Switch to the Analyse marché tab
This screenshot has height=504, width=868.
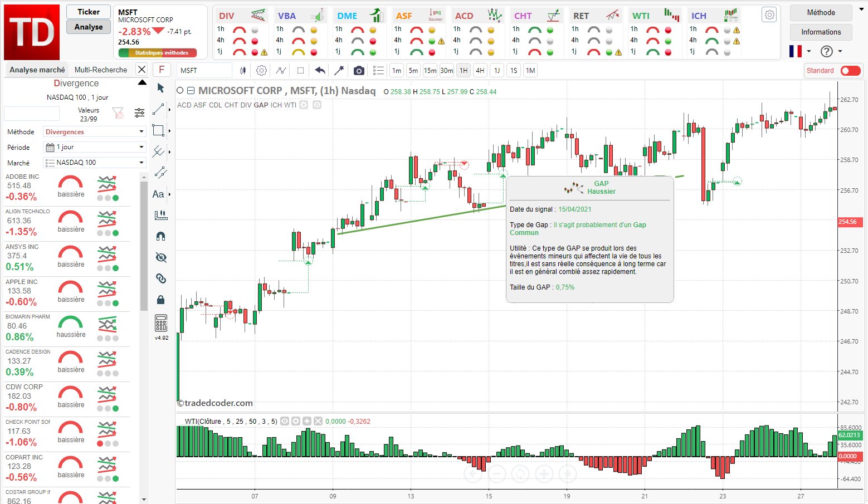(x=37, y=70)
